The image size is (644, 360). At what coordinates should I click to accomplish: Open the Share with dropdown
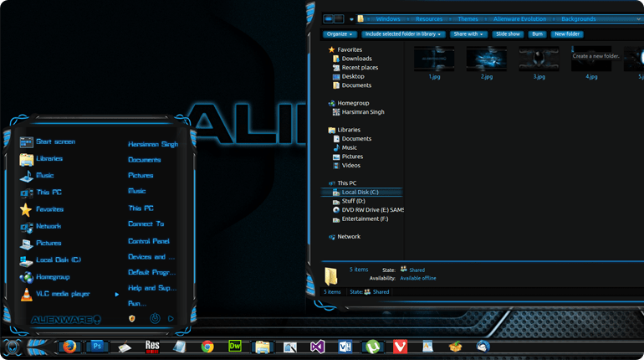468,34
